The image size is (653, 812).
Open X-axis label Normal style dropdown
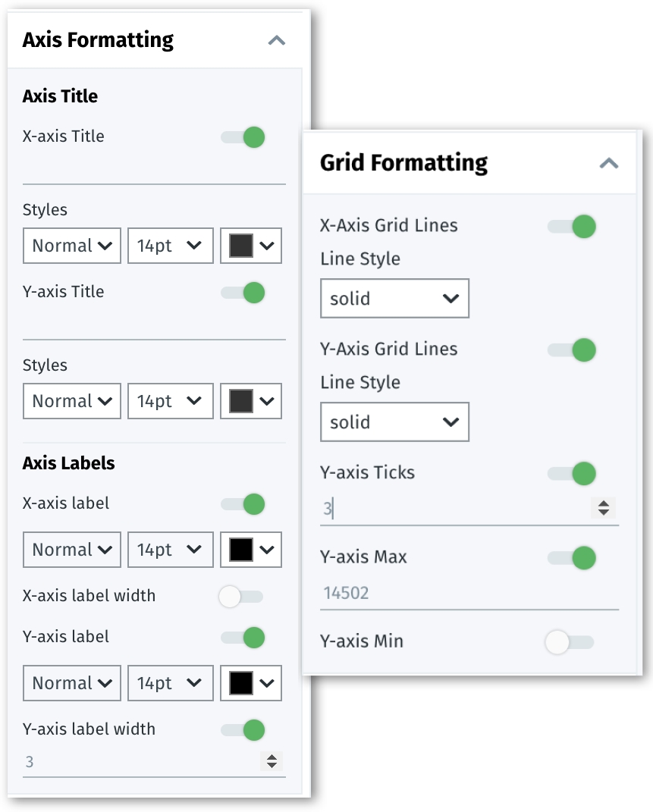click(x=72, y=550)
